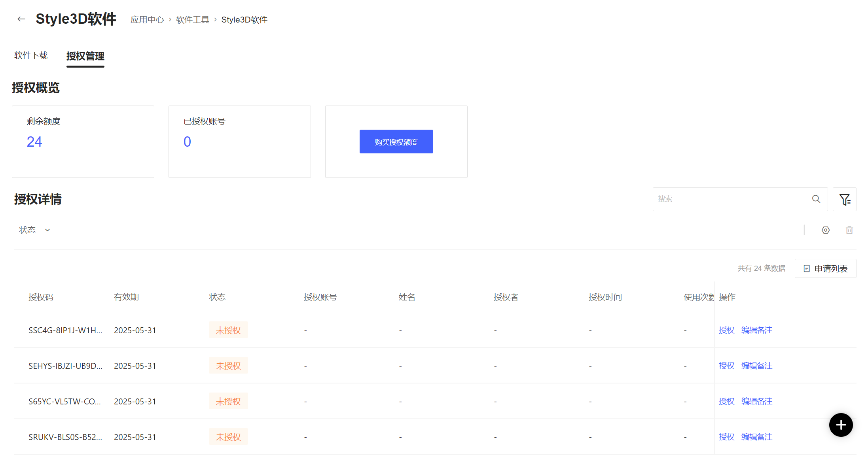Click the hexagon settings icon

click(826, 230)
